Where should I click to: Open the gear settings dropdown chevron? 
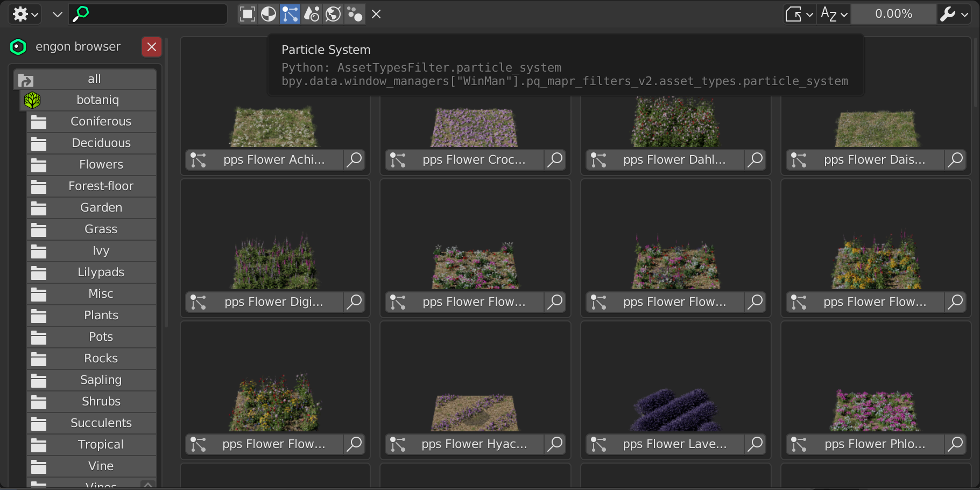point(34,14)
